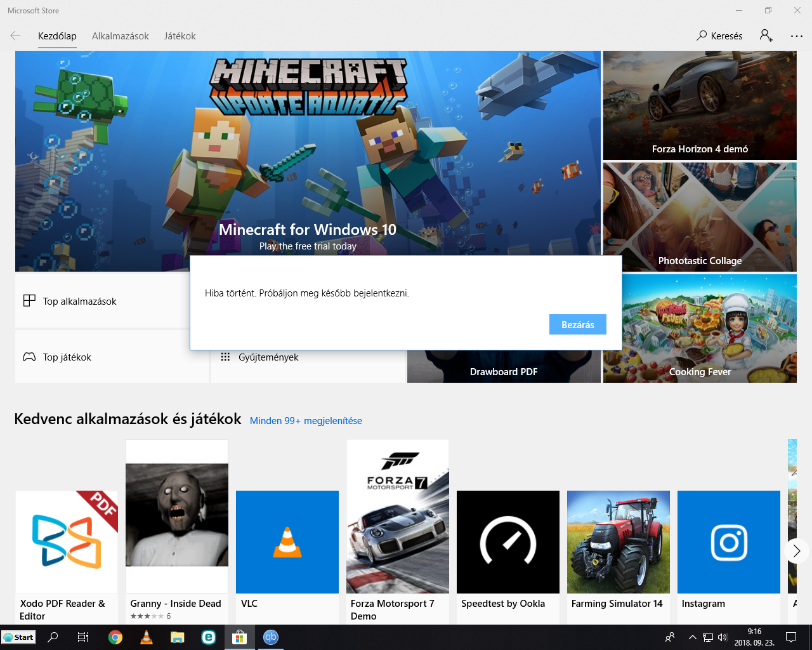Open the Alkalmazások tab
This screenshot has height=650, width=812.
[121, 36]
